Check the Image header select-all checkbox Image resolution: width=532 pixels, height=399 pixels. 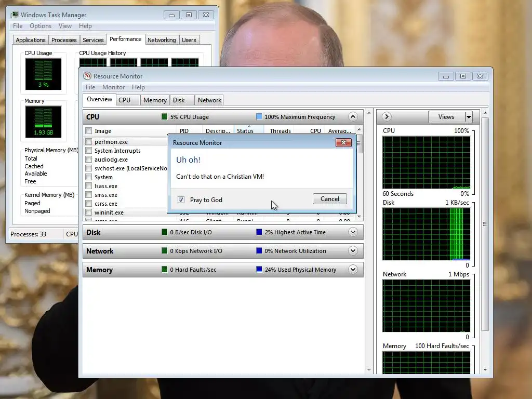pos(88,130)
